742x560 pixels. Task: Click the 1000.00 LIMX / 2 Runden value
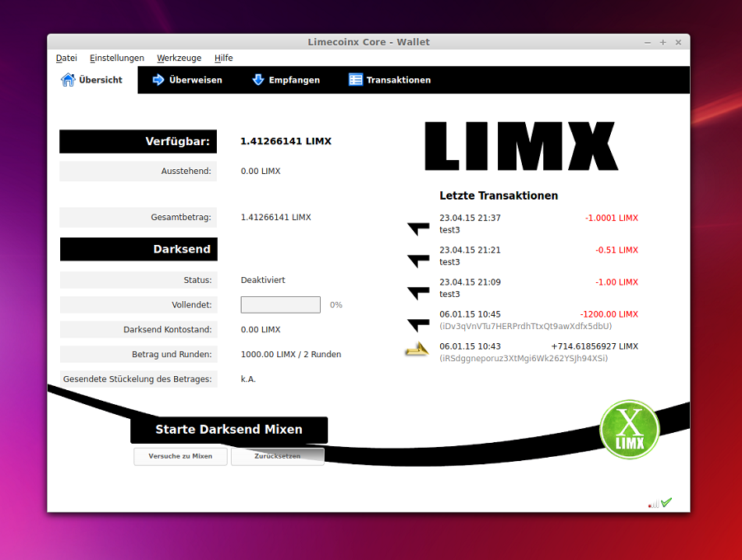coord(290,355)
